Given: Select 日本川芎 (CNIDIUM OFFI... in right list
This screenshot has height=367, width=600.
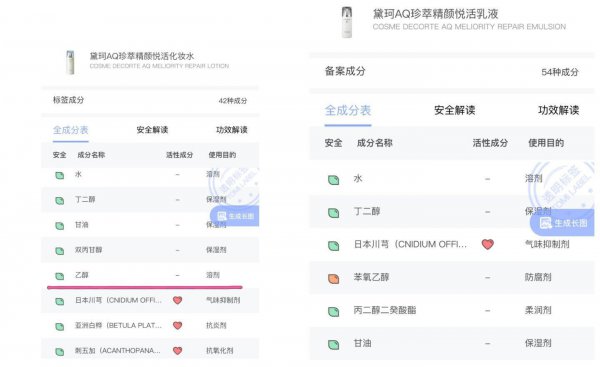Looking at the screenshot, I should [x=411, y=244].
